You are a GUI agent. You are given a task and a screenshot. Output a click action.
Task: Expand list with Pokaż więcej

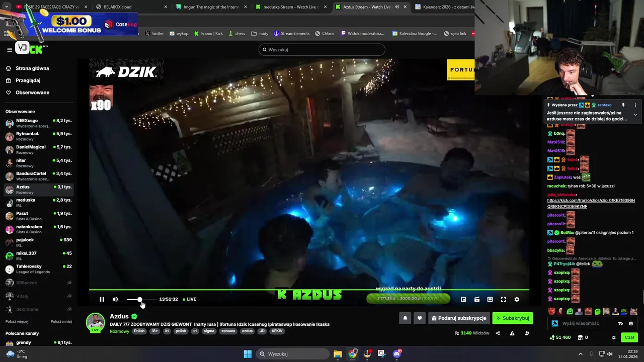coord(17,321)
